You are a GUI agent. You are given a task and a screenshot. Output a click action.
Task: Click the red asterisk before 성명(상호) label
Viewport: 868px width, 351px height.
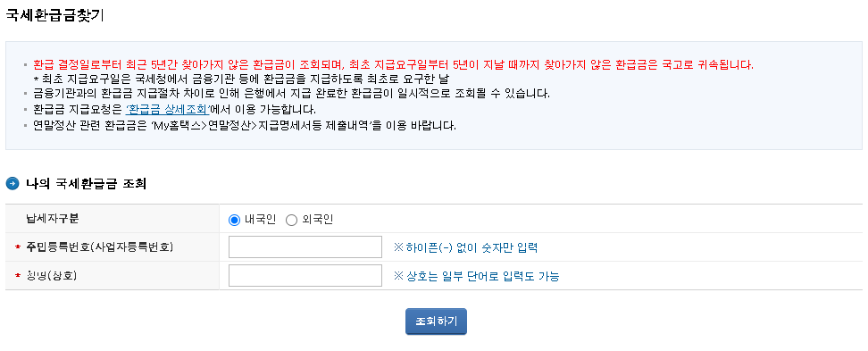pyautogui.click(x=18, y=276)
